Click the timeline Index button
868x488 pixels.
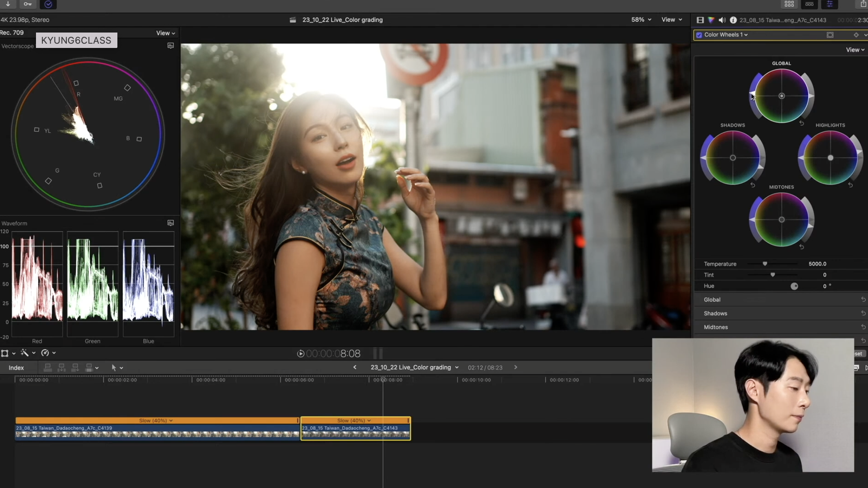click(16, 368)
